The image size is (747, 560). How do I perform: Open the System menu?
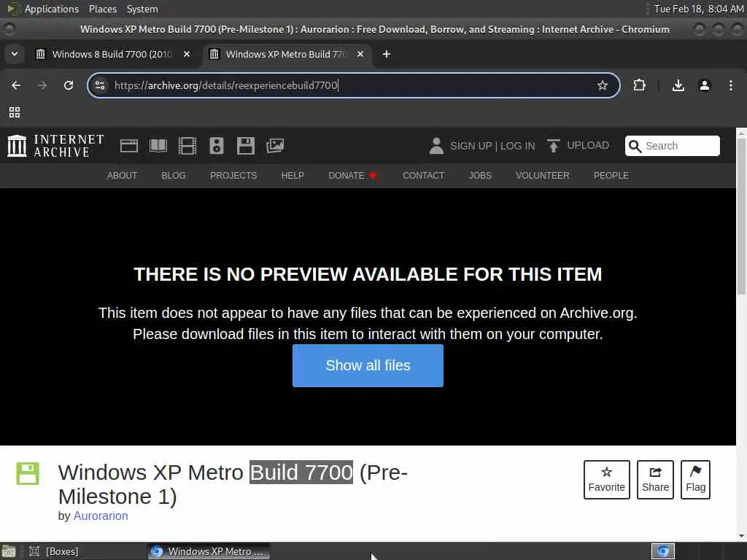click(x=142, y=9)
